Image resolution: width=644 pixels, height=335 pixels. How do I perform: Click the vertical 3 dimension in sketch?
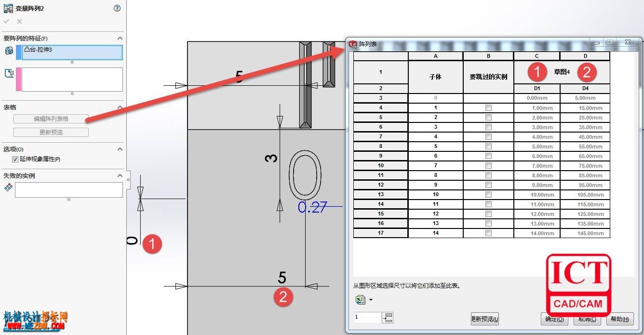click(272, 158)
